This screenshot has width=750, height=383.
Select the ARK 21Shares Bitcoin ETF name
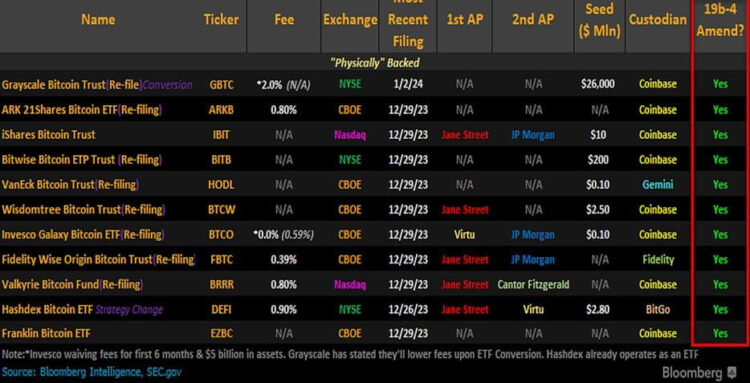click(82, 109)
